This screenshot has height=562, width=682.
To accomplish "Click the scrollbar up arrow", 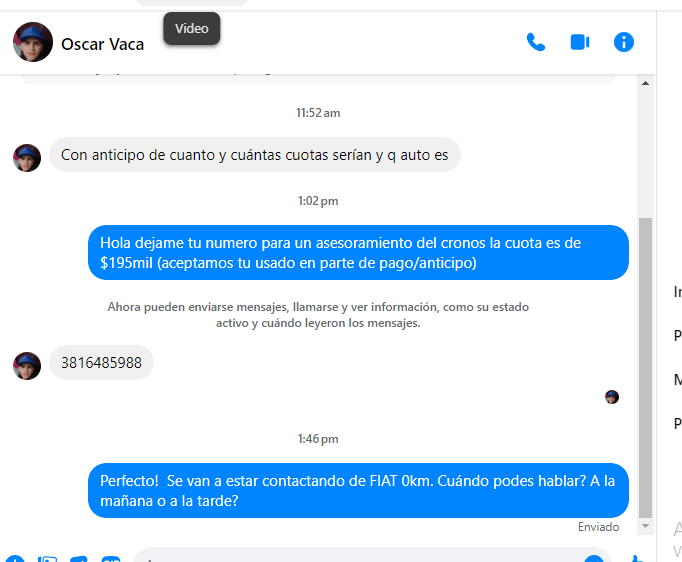I will point(645,83).
